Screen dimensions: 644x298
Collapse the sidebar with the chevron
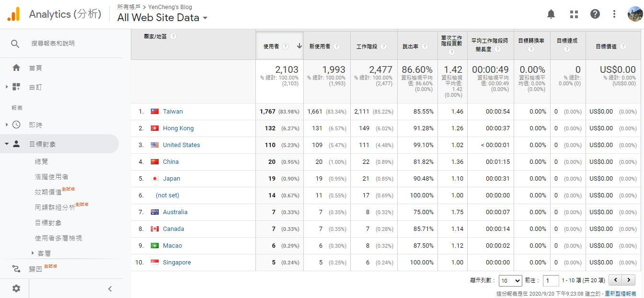[x=110, y=288]
